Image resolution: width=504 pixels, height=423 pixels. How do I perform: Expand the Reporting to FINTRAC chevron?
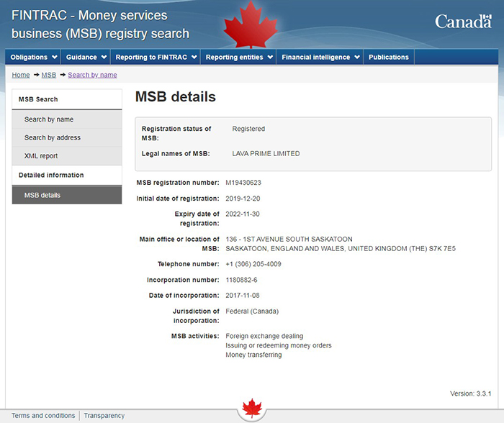tap(194, 57)
